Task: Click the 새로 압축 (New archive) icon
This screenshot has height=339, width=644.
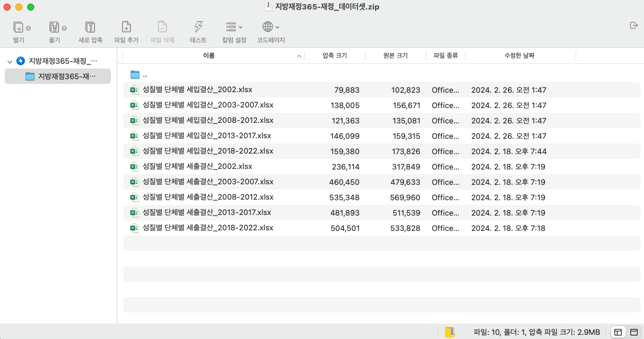Action: click(90, 27)
